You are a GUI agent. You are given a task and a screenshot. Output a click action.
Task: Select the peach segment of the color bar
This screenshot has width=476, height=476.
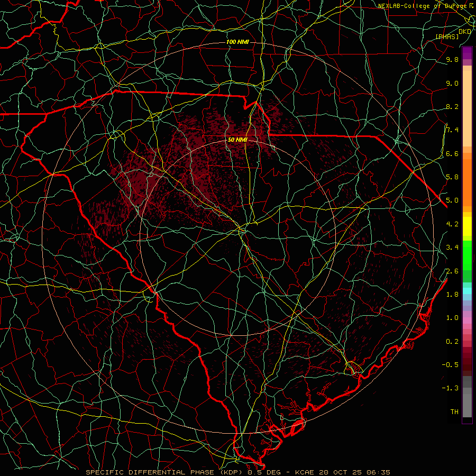(467, 108)
